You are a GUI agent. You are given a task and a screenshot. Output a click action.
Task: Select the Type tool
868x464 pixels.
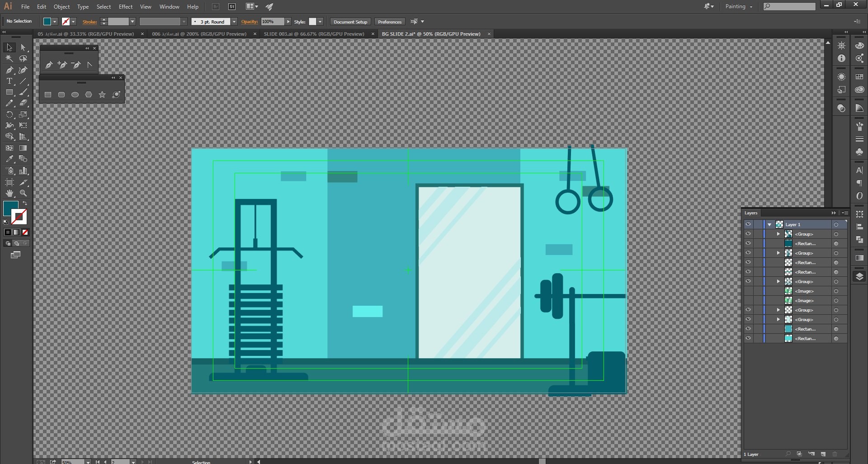(x=9, y=81)
